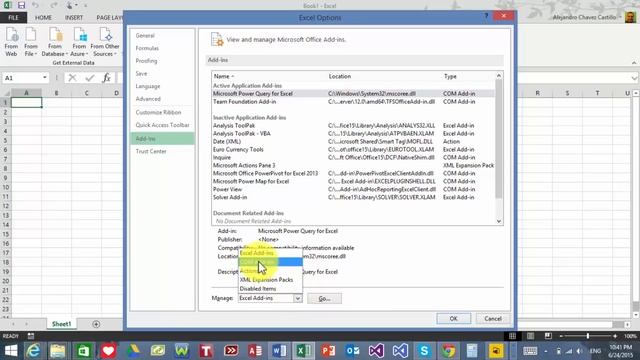Open the Advanced options category
The image size is (640, 360).
click(x=148, y=99)
